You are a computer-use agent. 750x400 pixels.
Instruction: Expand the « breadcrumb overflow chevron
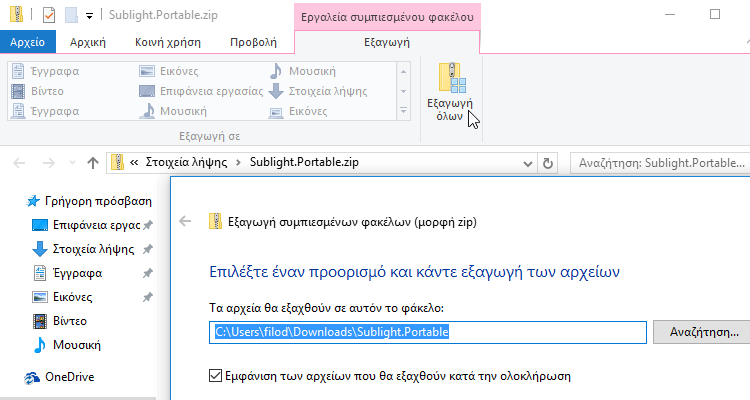(x=134, y=162)
